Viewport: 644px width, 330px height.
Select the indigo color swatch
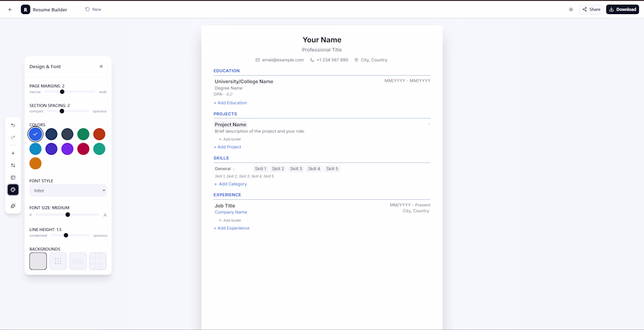coord(52,149)
